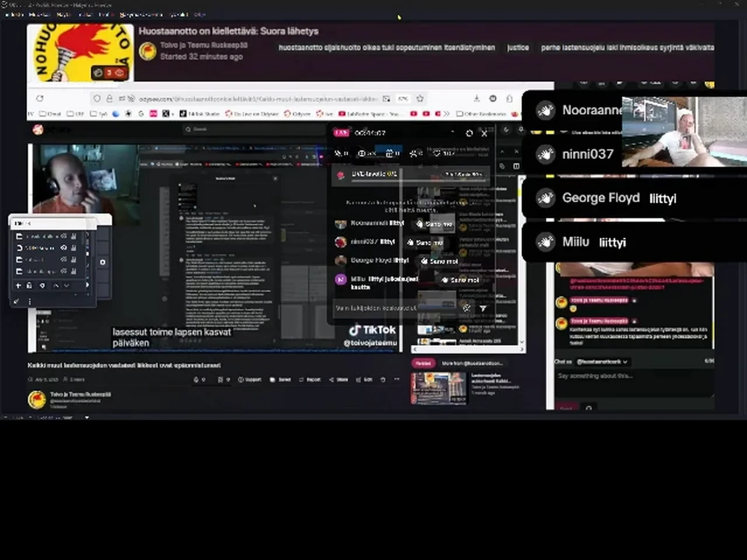This screenshot has height=560, width=747.
Task: Click Sano moi next to Miilu
Action: click(460, 280)
